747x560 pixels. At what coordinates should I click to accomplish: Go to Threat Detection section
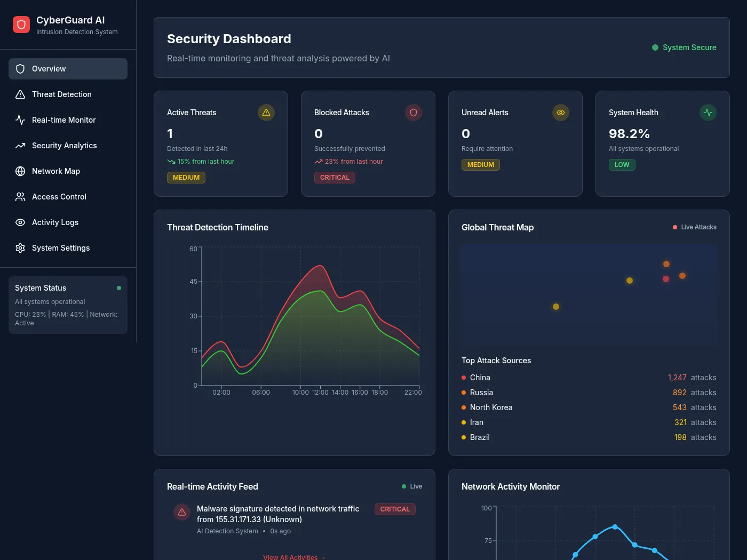coord(68,94)
